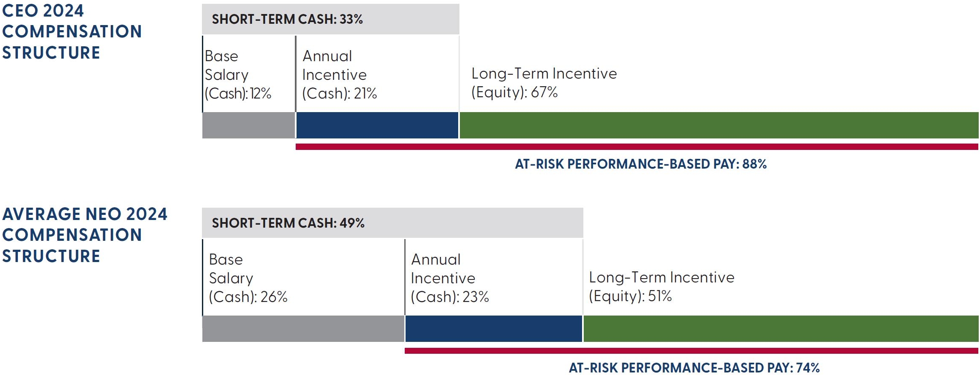
Task: Select the Short-Term Cash 49% header
Action: coord(288,223)
